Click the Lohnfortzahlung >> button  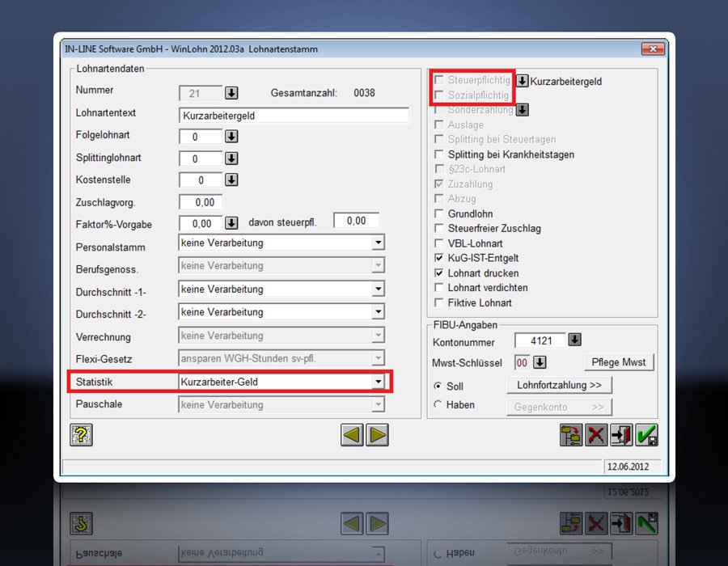click(x=559, y=385)
